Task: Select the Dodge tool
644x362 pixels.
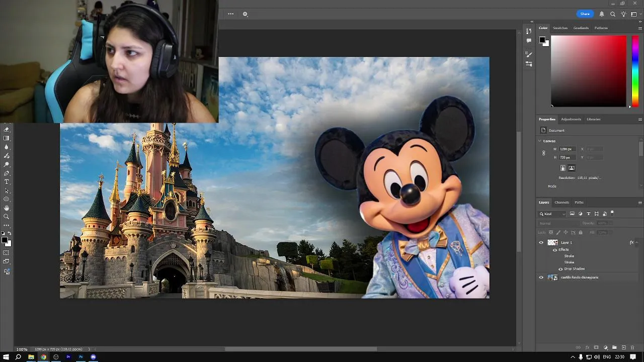Action: 7,164
